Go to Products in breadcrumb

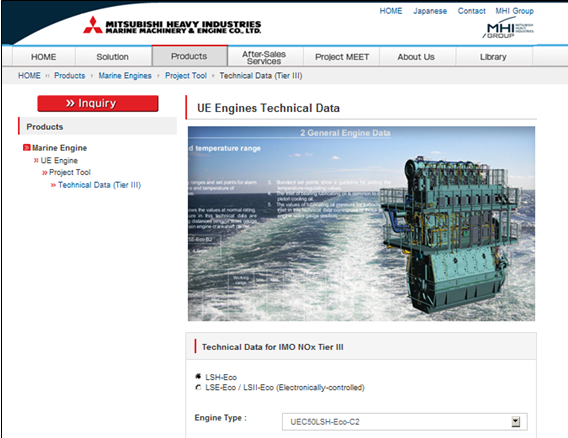click(70, 75)
